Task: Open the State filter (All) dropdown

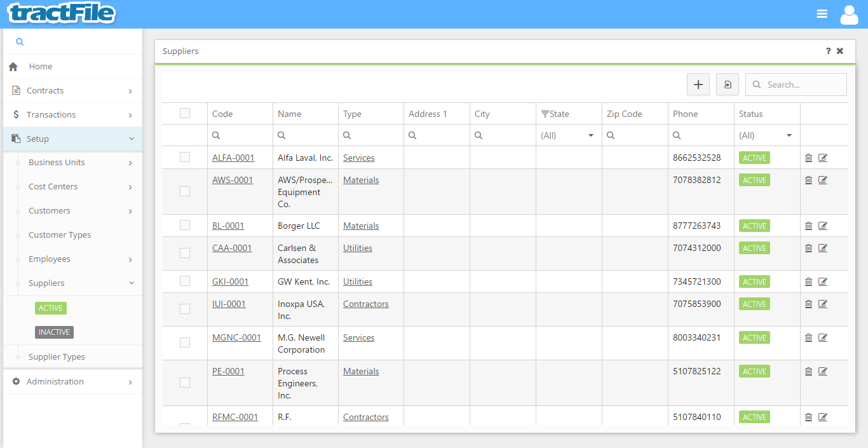Action: pos(568,135)
